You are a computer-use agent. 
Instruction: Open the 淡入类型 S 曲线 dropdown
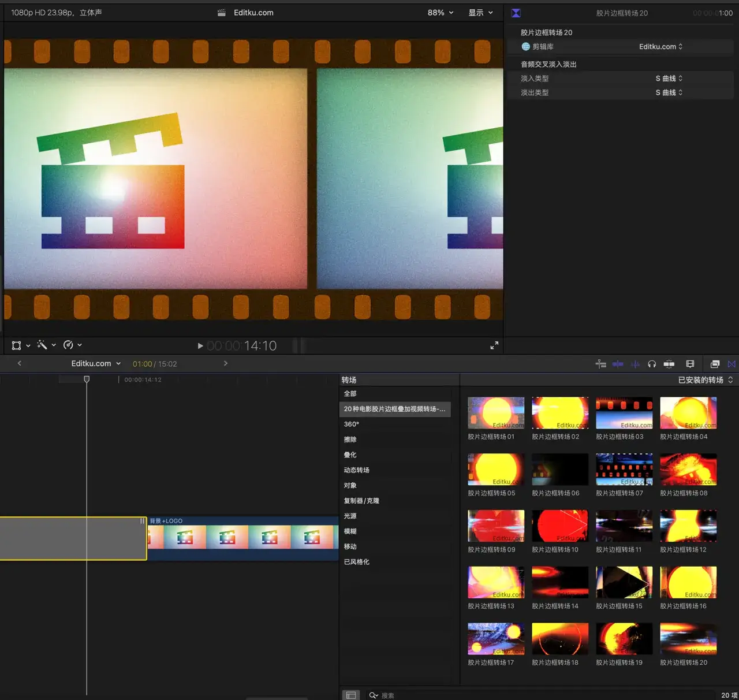point(669,79)
